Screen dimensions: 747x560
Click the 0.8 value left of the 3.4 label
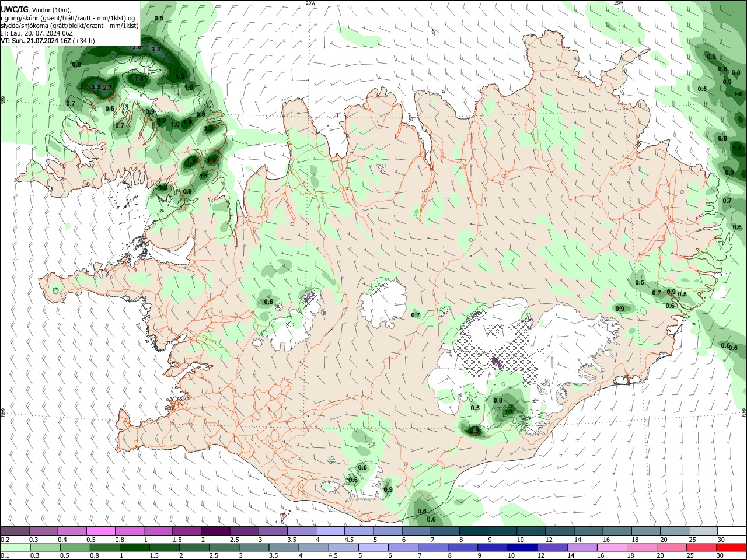pyautogui.click(x=76, y=64)
